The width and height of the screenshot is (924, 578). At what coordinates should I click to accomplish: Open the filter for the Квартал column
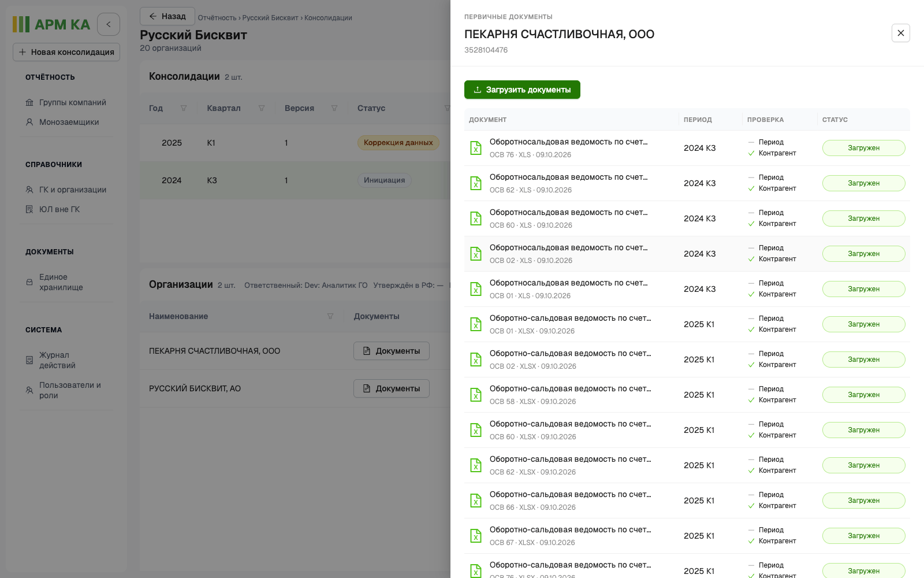[x=262, y=108]
